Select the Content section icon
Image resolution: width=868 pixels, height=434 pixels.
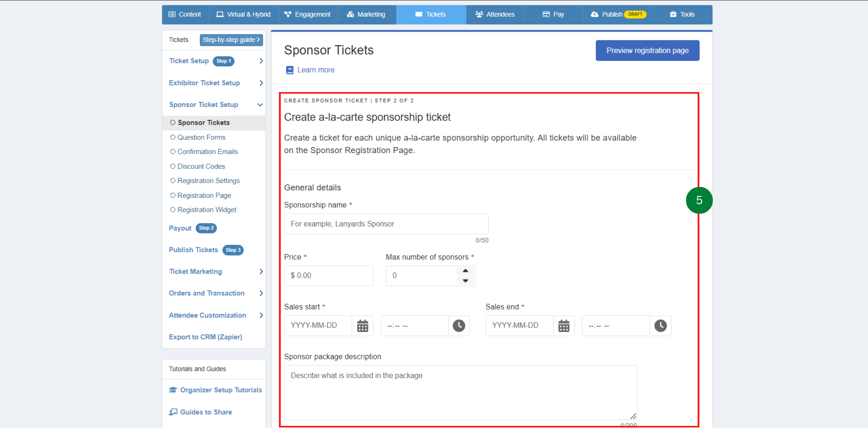coord(173,14)
